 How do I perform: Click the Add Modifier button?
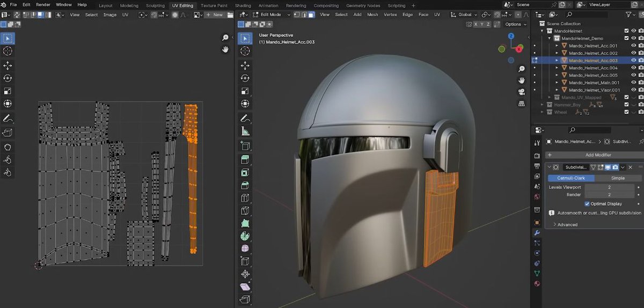tap(594, 155)
